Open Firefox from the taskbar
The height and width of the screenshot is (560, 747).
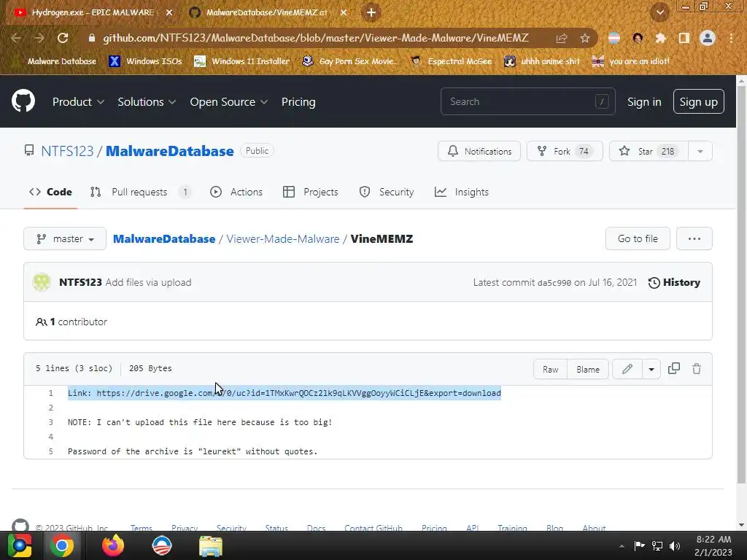coord(113,545)
